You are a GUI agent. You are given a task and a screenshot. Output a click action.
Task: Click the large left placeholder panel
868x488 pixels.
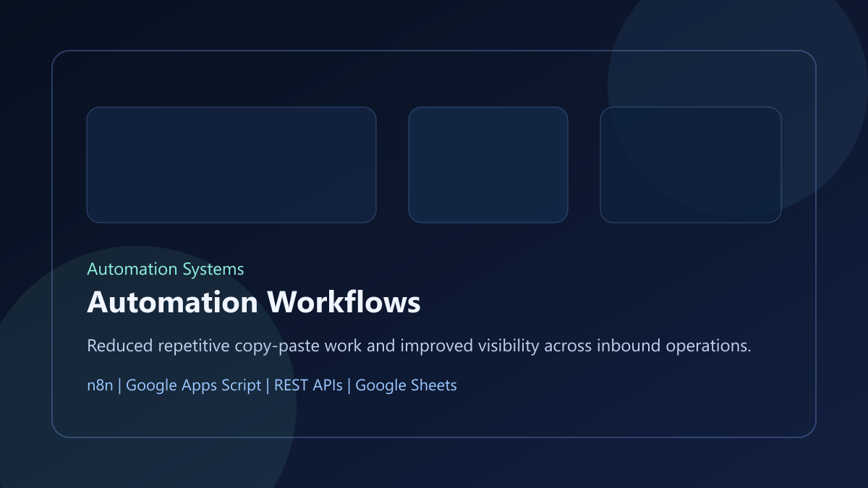[x=231, y=165]
